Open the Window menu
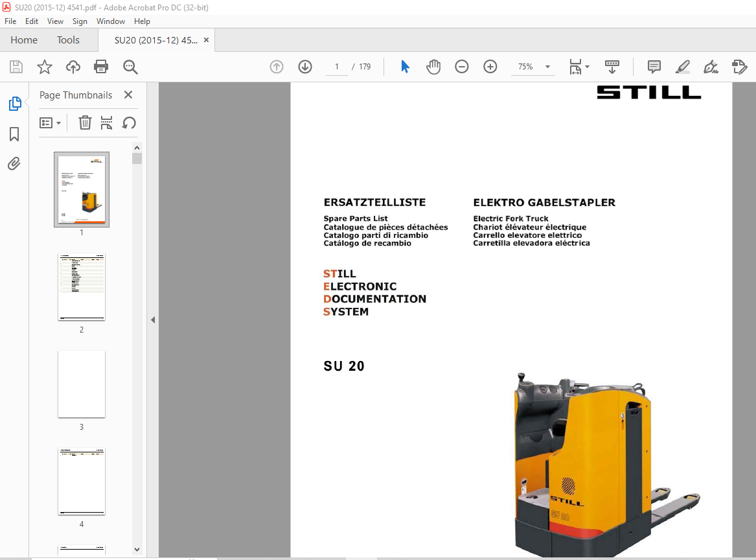Viewport: 756px width, 560px height. click(x=110, y=21)
